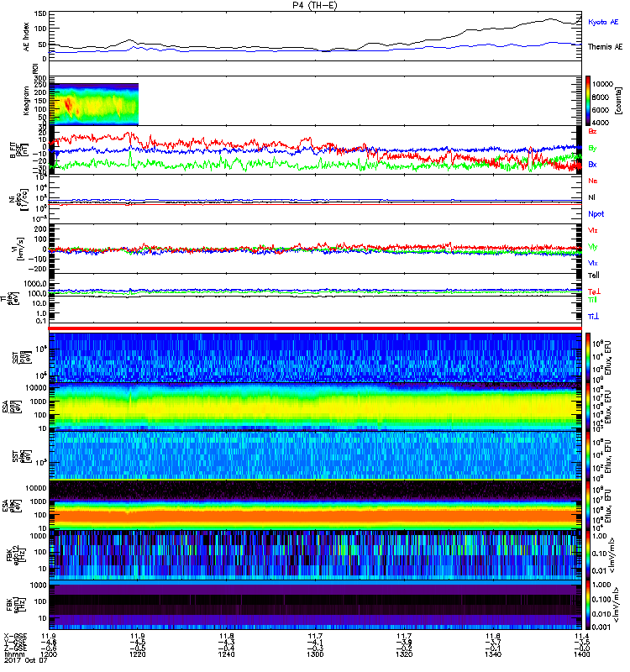630x672 pixels.
Task: Click the Keogram counts color bar
Action: (588, 101)
